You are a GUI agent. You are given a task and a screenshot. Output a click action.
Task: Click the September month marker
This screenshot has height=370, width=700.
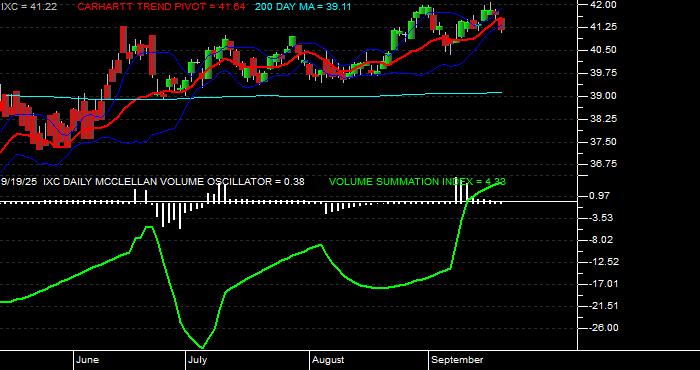458,360
